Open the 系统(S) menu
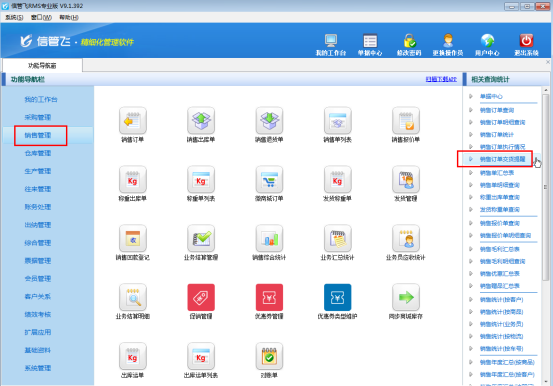 pos(14,17)
